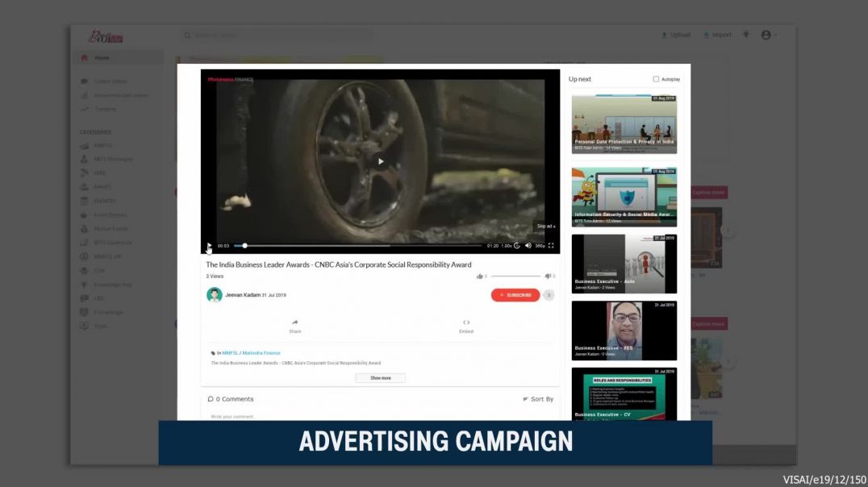Open Personal Data Protection & Privacy video thumbnail
This screenshot has height=487, width=868.
(624, 123)
